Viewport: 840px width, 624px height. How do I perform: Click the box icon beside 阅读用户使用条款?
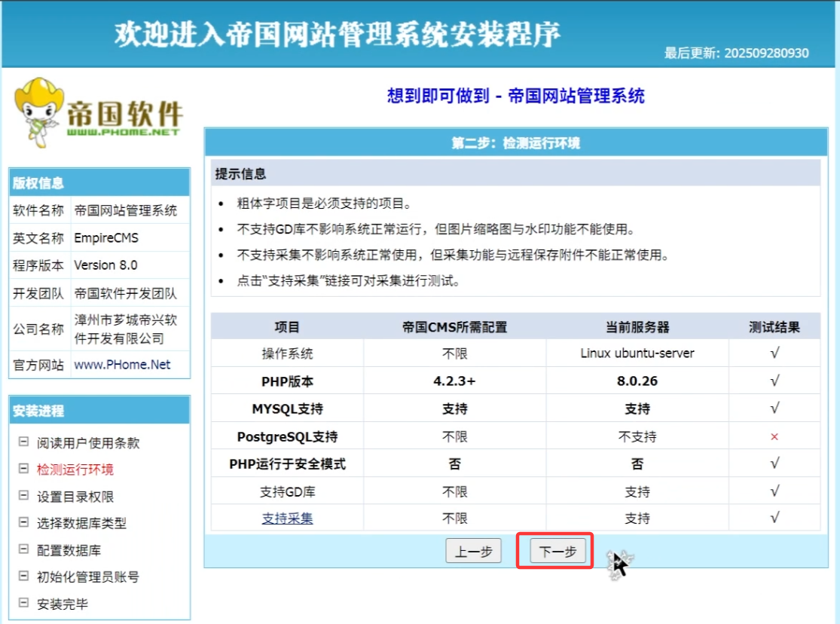click(23, 442)
